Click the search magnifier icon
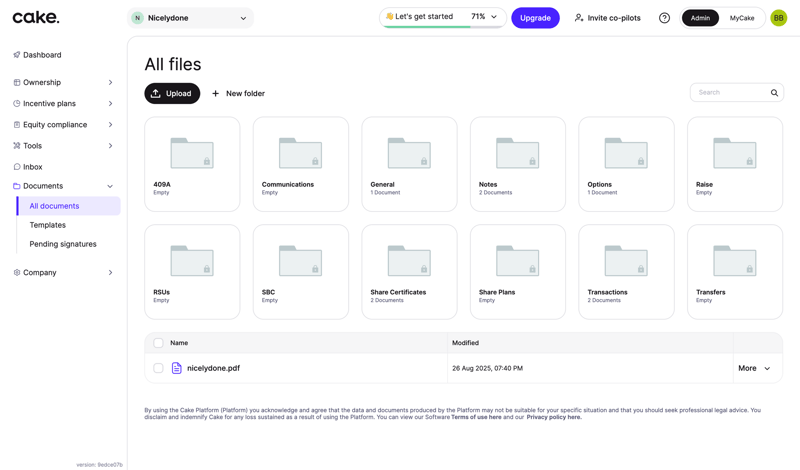Screen dimensions: 800x470 (x=774, y=93)
